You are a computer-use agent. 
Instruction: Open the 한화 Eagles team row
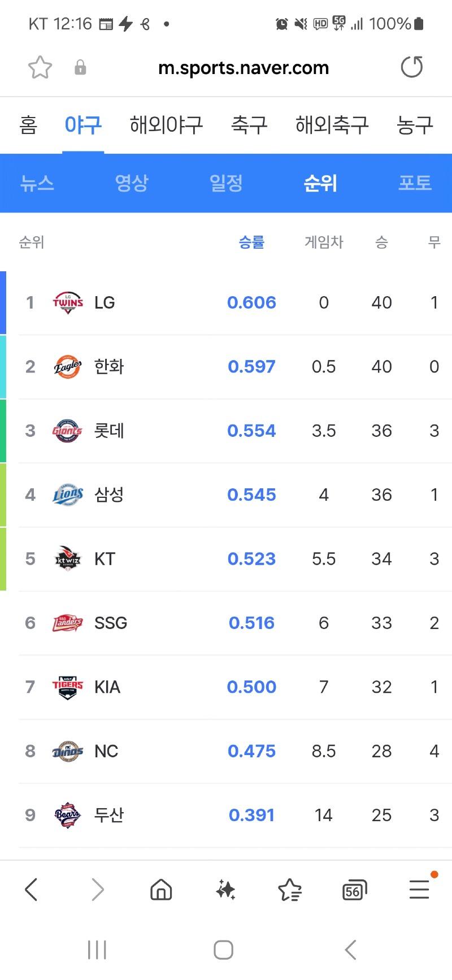226,367
